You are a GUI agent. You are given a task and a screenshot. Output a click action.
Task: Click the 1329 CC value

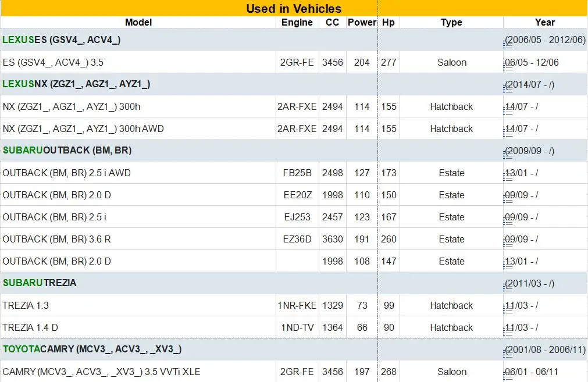pos(332,305)
